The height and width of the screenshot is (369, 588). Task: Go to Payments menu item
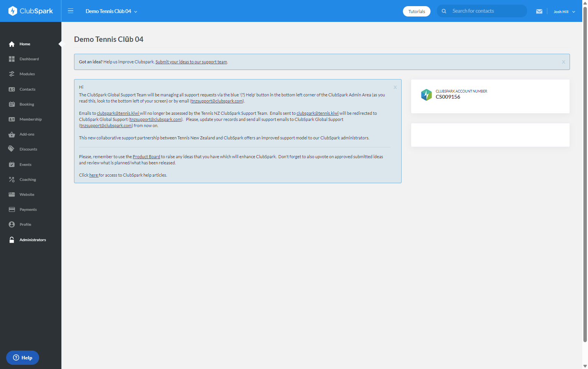coord(28,210)
